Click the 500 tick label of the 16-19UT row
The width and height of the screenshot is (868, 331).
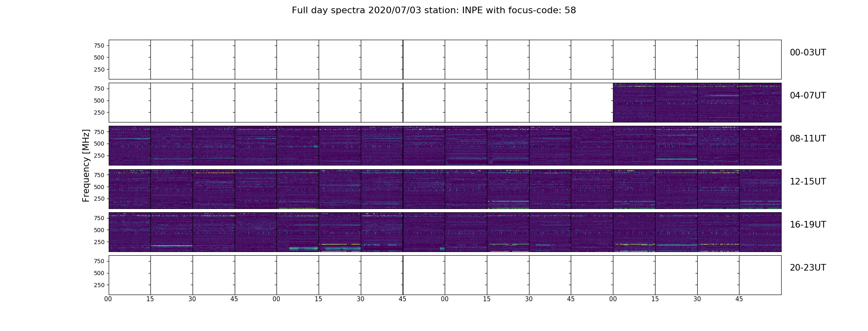point(99,230)
